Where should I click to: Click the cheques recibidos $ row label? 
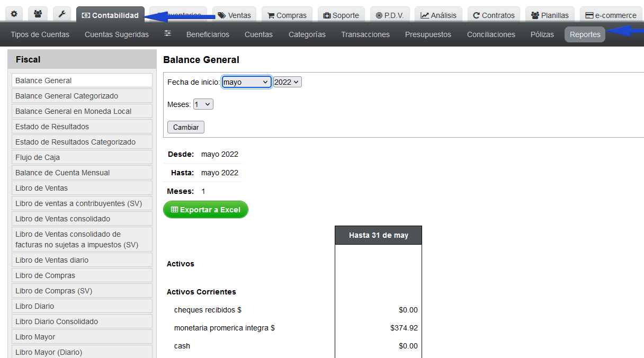coord(208,310)
